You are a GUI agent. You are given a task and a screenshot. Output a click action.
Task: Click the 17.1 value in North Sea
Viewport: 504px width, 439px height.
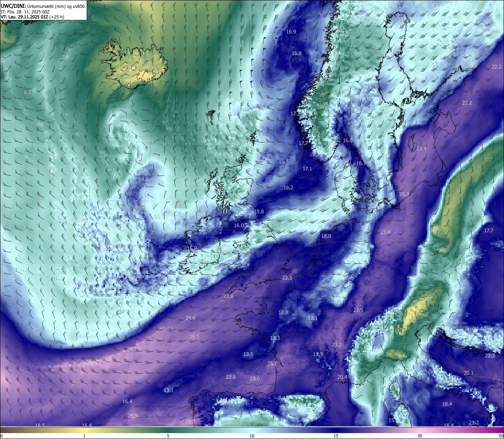tap(307, 169)
